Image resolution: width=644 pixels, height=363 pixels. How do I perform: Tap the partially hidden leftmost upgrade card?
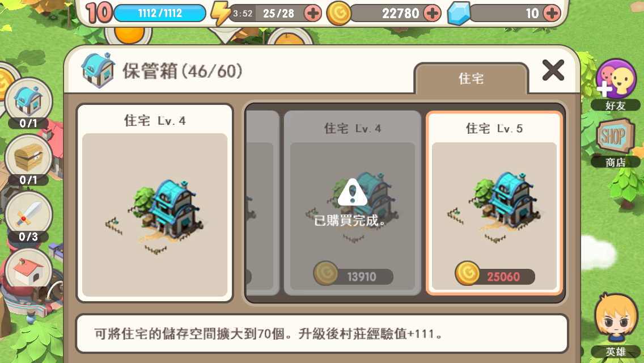pyautogui.click(x=263, y=203)
